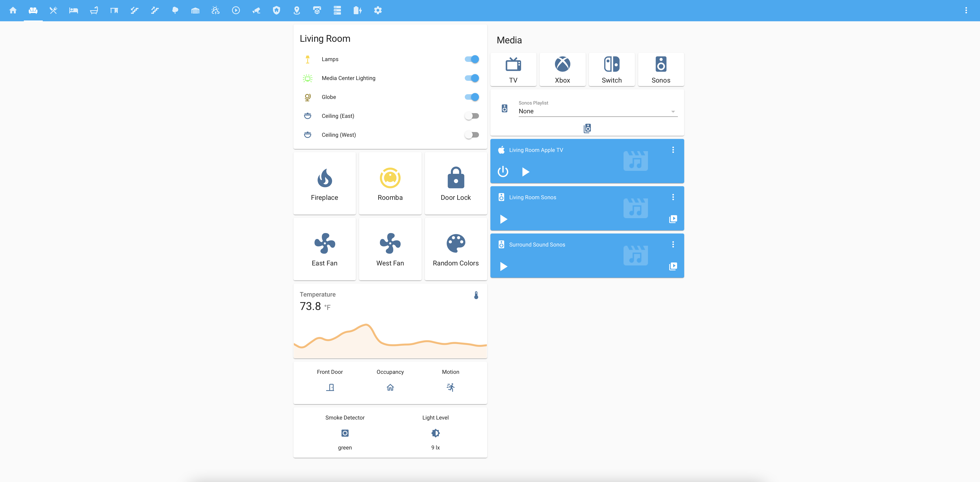Click the Door Lock padlock icon
The image size is (980, 482).
pyautogui.click(x=455, y=178)
